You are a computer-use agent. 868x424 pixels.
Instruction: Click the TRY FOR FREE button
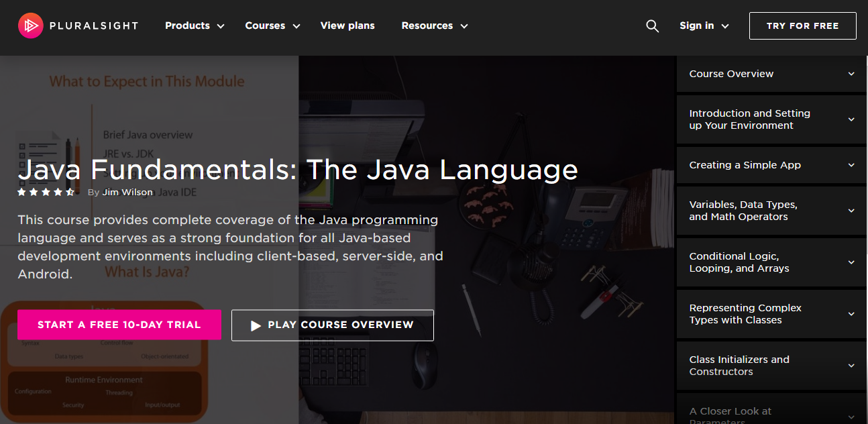(802, 25)
